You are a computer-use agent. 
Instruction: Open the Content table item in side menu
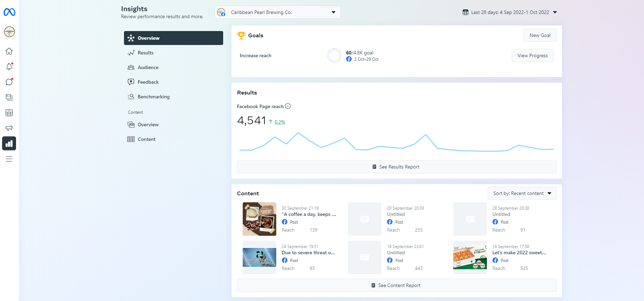click(x=174, y=139)
